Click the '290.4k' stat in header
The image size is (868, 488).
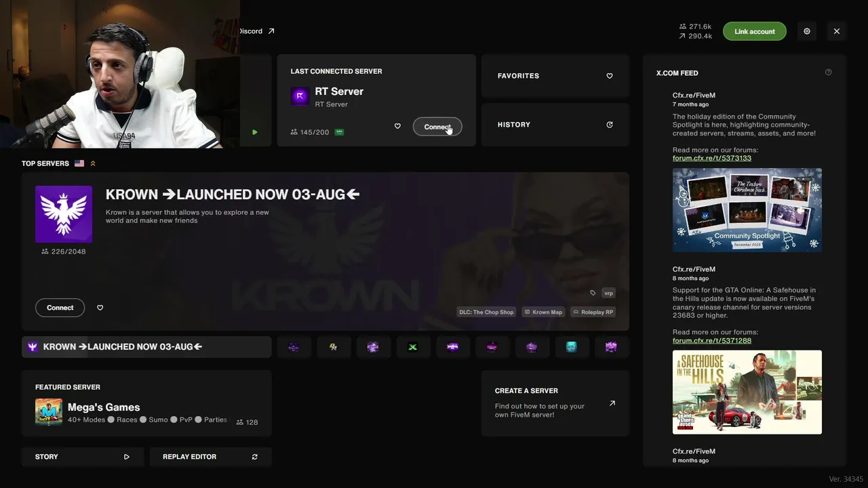(x=701, y=36)
